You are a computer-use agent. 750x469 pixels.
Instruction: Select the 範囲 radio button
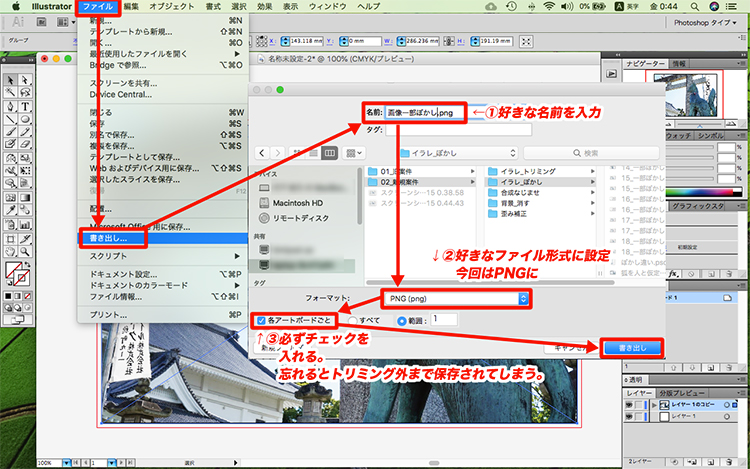click(402, 319)
